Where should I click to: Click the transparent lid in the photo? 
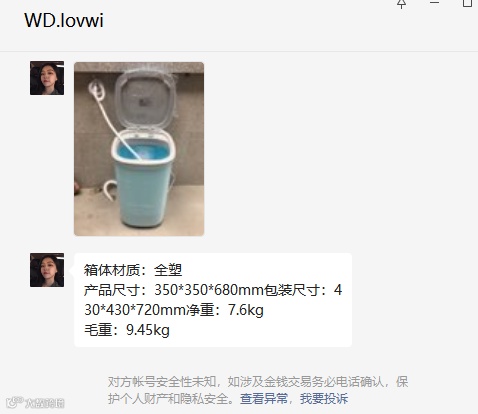pyautogui.click(x=145, y=98)
